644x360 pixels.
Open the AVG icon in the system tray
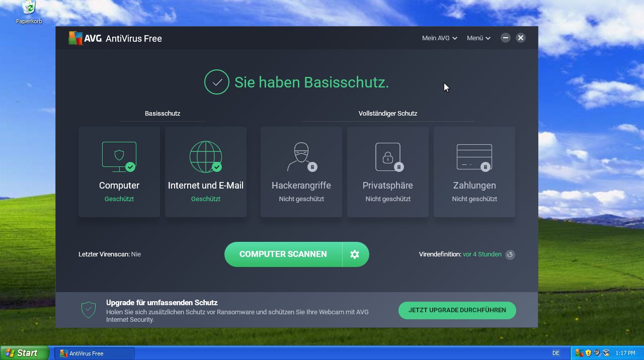(579, 352)
